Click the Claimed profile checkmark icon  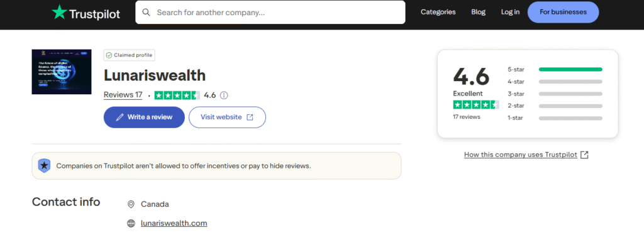pyautogui.click(x=109, y=55)
